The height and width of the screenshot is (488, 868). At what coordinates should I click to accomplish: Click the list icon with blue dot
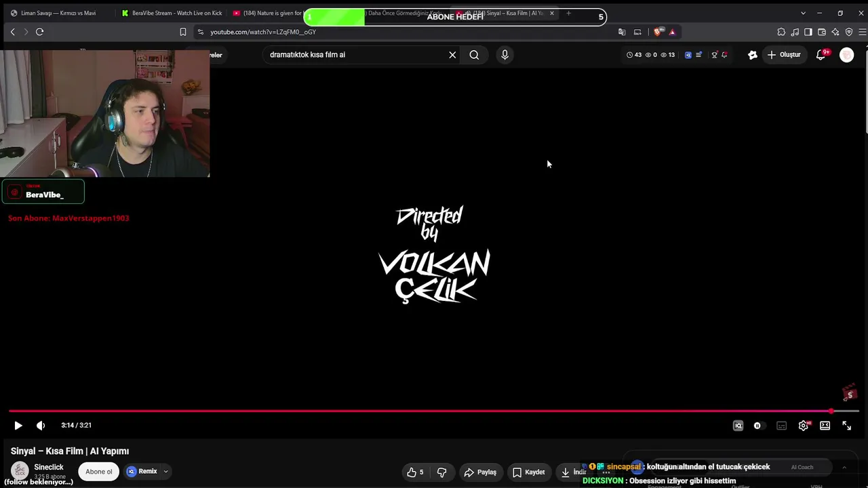click(x=699, y=55)
